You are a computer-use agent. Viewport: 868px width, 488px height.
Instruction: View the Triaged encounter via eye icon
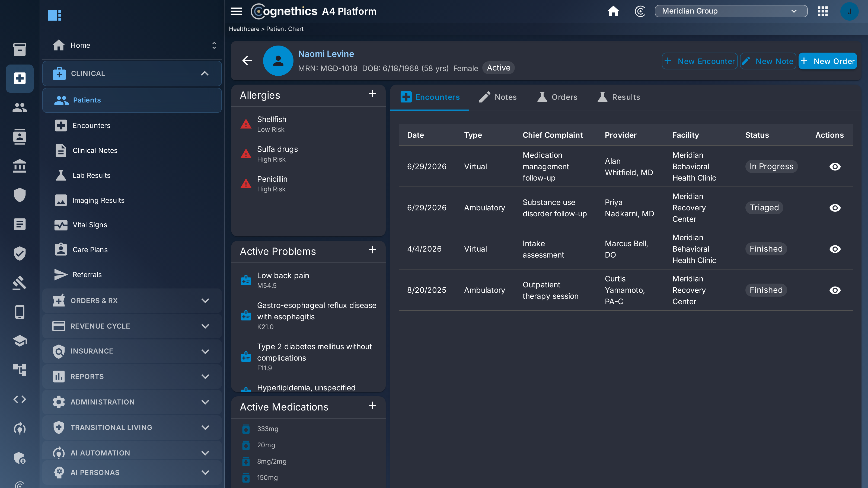(x=835, y=208)
